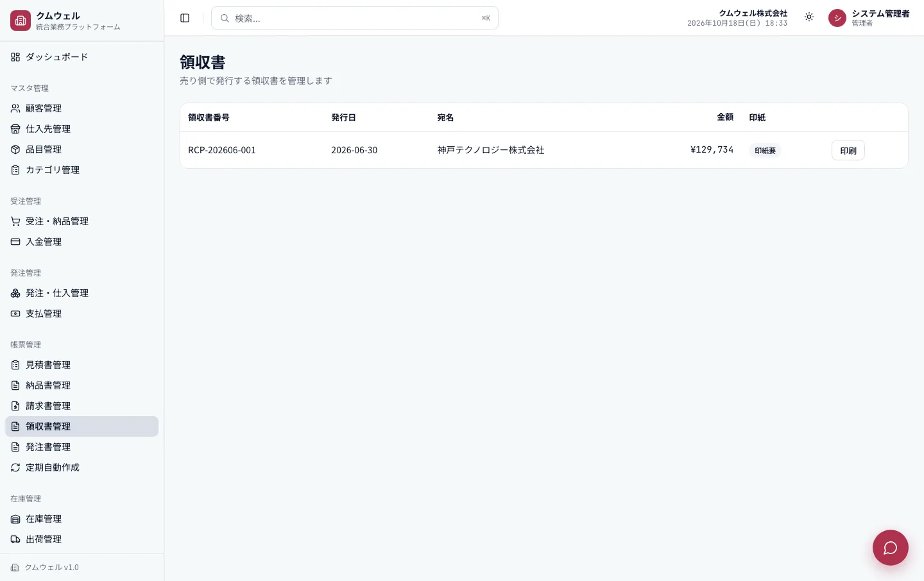Click the ⌘K shortcut hint

pyautogui.click(x=486, y=18)
